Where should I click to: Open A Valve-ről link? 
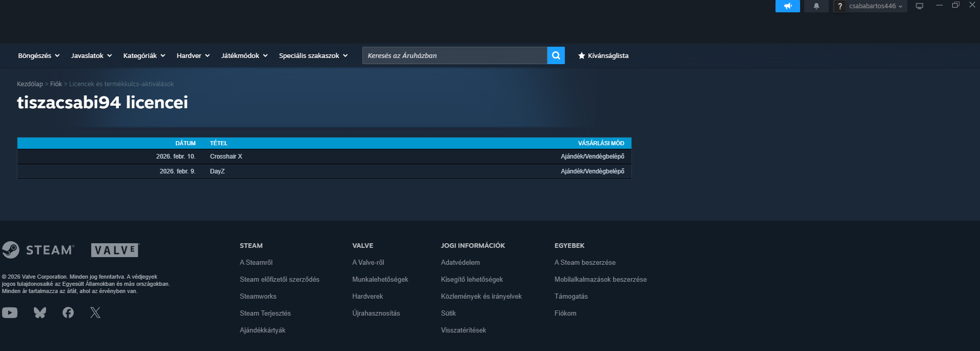pyautogui.click(x=368, y=262)
